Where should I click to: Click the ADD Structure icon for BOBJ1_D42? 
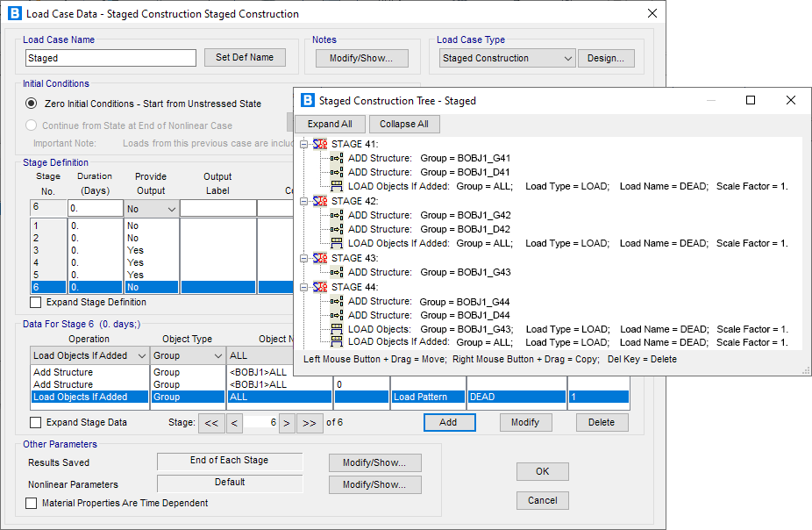click(x=337, y=230)
